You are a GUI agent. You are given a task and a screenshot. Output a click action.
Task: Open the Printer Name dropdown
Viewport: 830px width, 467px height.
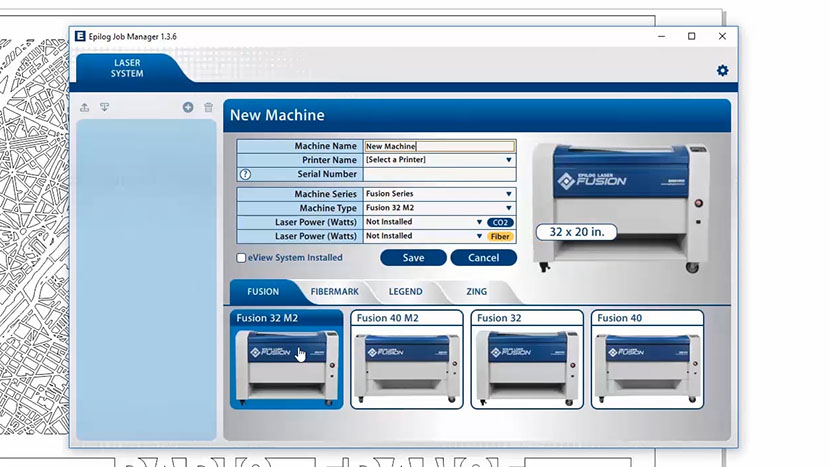point(439,160)
